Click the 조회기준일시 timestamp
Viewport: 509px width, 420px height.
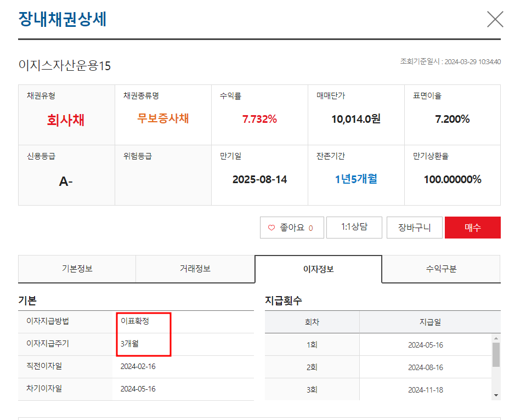(450, 61)
